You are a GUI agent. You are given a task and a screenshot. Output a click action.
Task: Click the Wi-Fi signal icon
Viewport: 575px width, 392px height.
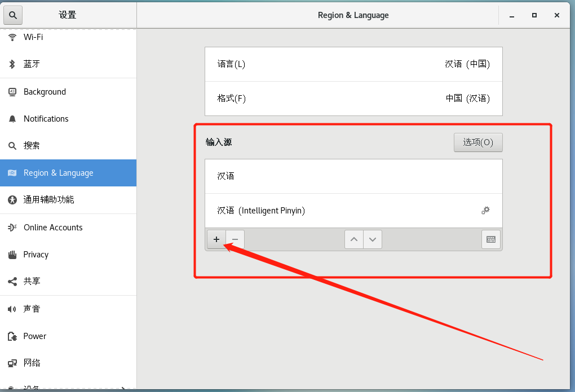(x=12, y=37)
